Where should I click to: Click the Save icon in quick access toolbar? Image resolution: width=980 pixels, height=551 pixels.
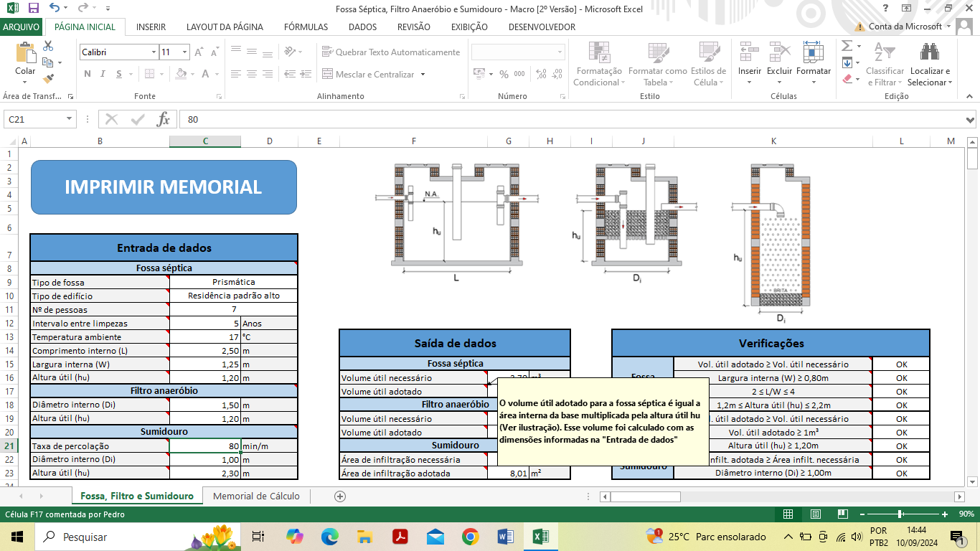(34, 9)
